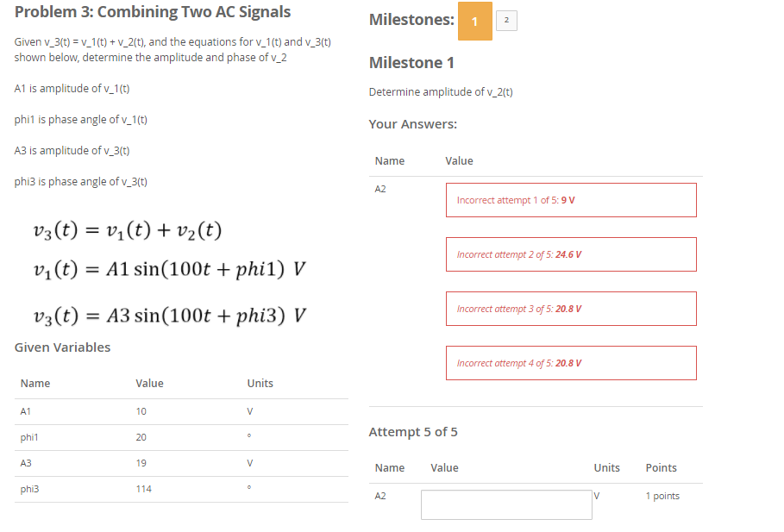Click the 1 points label
Image resolution: width=784 pixels, height=532 pixels.
pyautogui.click(x=661, y=495)
